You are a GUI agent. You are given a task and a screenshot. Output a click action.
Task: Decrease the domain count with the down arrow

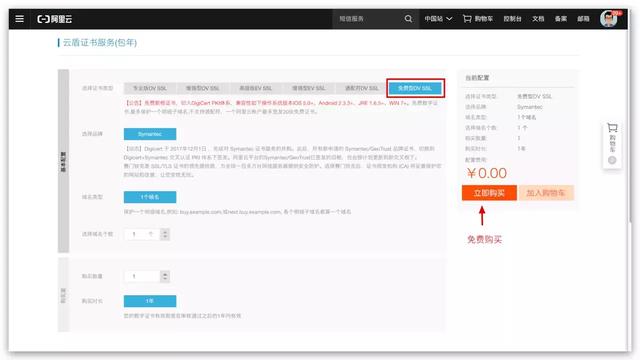pos(165,238)
